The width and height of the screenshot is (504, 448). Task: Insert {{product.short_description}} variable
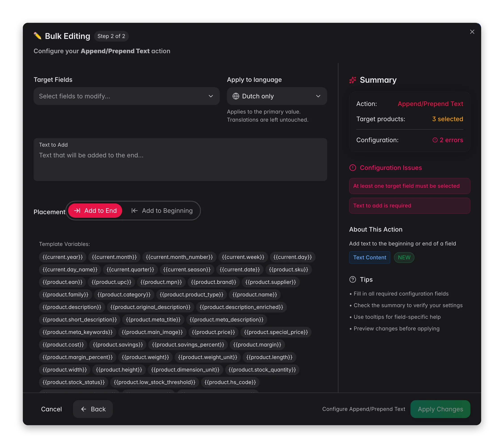80,320
